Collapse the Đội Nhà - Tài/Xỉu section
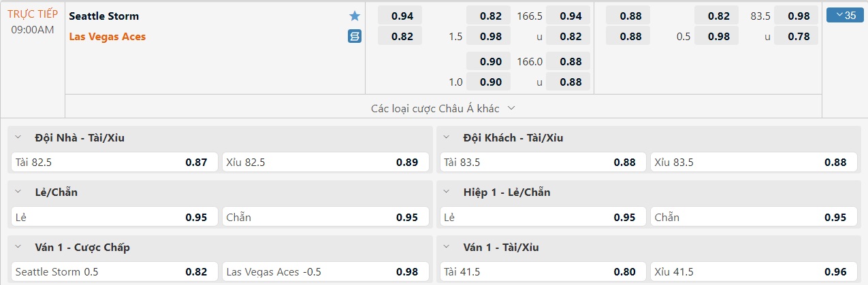The width and height of the screenshot is (868, 285). click(x=18, y=137)
